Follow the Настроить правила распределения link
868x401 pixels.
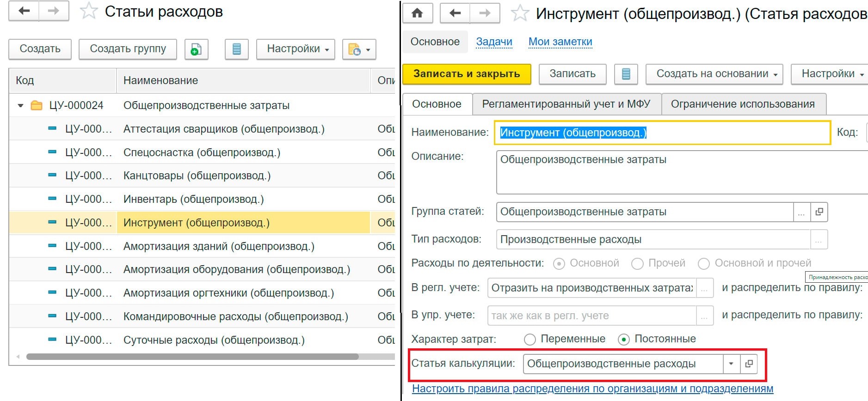(x=592, y=389)
